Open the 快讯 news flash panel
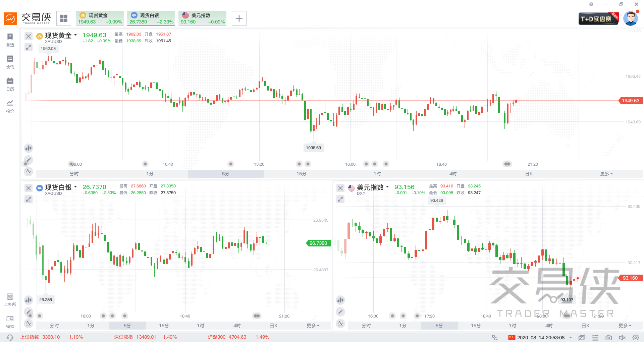 tap(10, 62)
